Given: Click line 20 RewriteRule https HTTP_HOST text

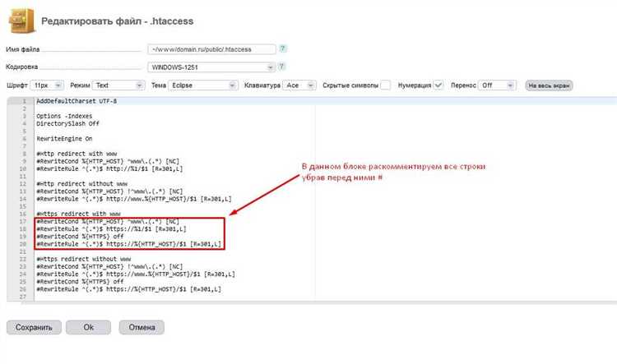Looking at the screenshot, I should pos(128,244).
